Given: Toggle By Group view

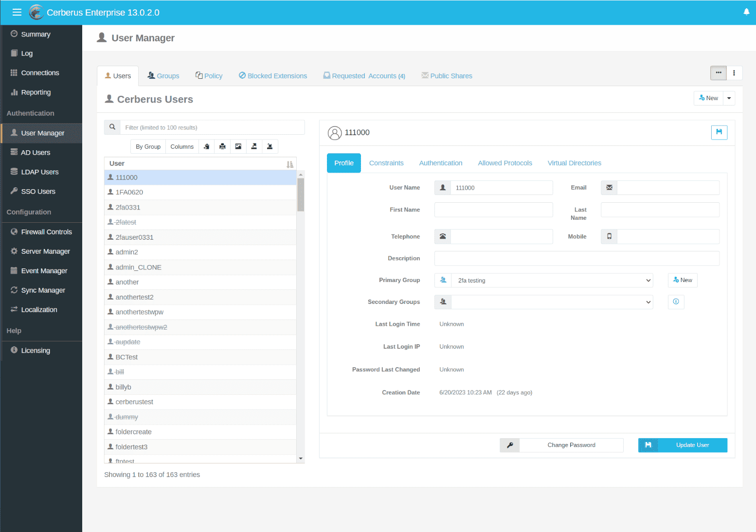Looking at the screenshot, I should point(148,146).
